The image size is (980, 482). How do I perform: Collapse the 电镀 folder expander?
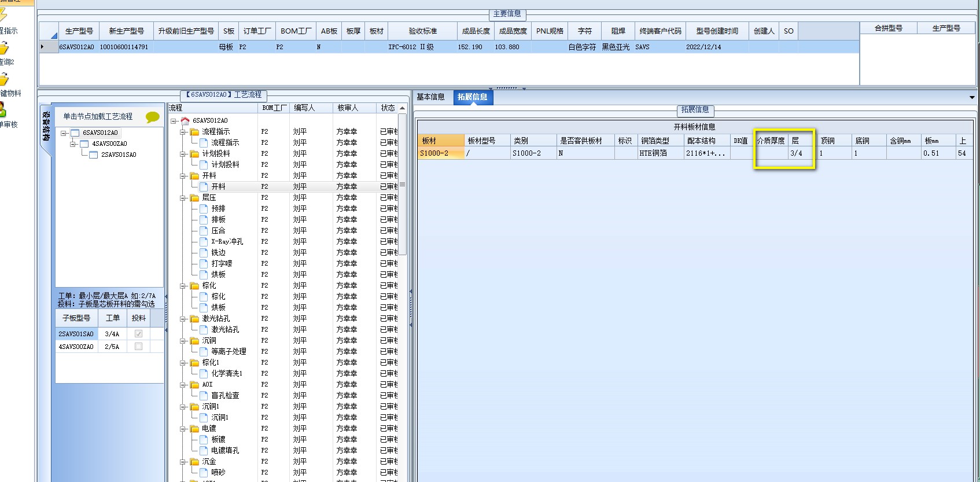[183, 429]
